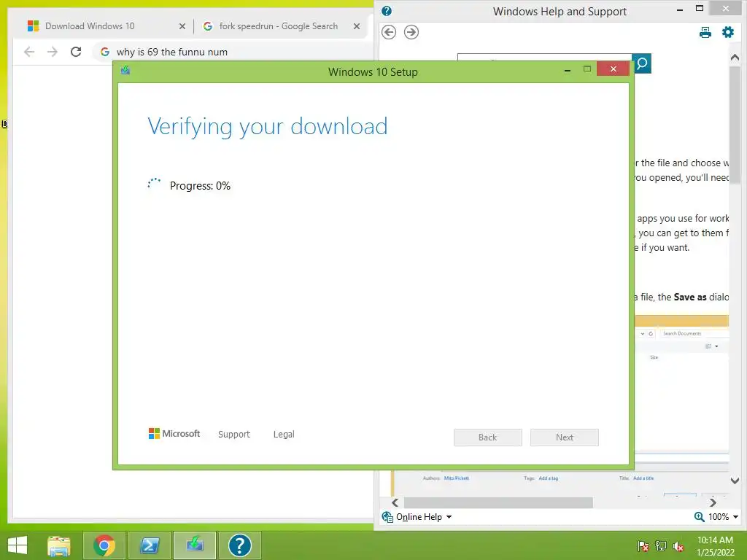The image size is (747, 560).
Task: Click the Action Center flag tray icon
Action: [643, 545]
